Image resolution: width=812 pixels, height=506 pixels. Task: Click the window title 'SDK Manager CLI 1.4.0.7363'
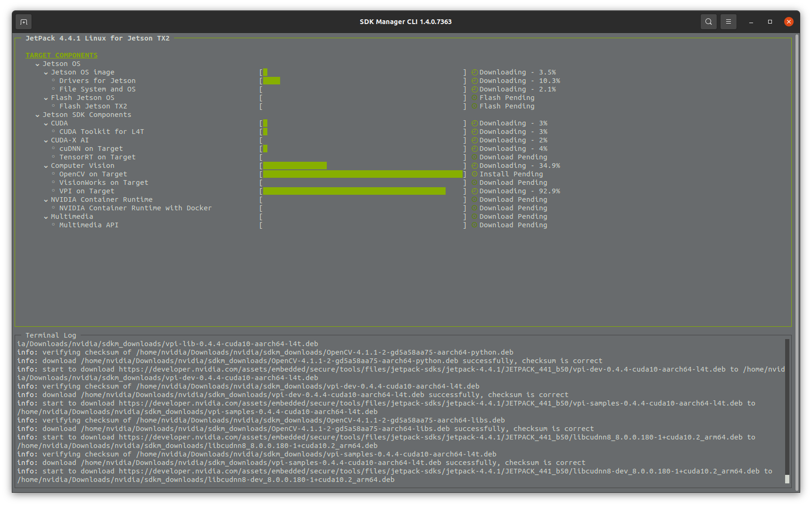pos(406,22)
